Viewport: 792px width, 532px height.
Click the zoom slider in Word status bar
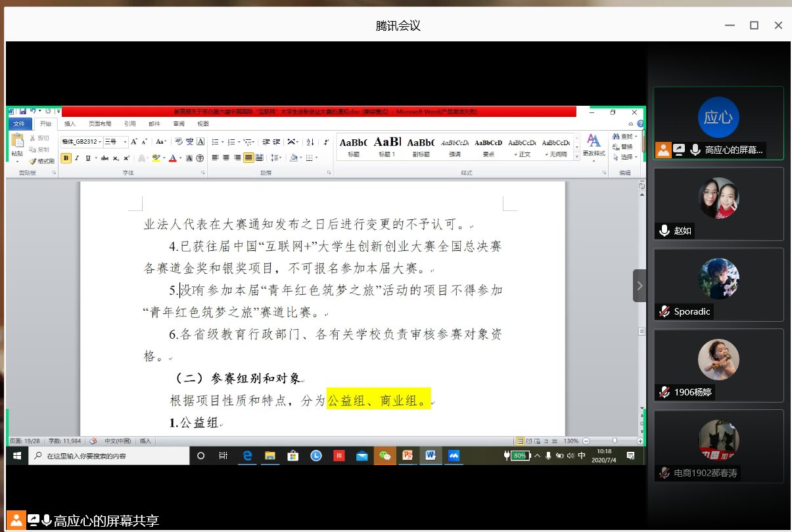click(x=615, y=441)
